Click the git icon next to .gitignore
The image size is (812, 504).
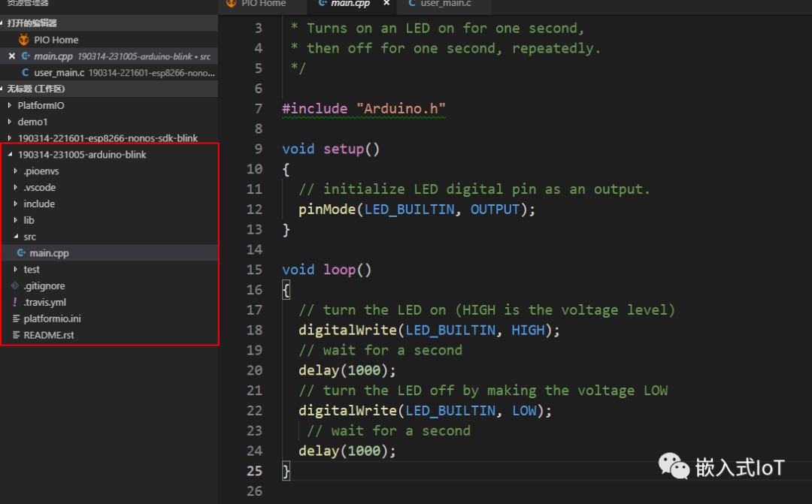coord(15,286)
